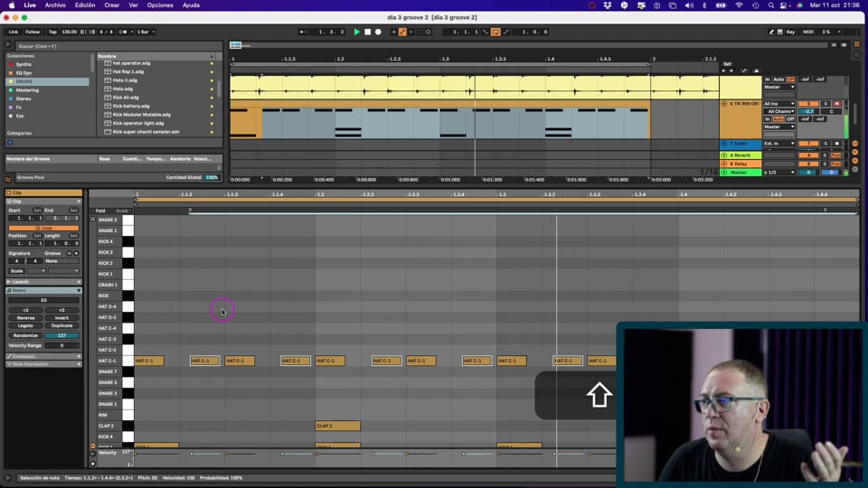The width and height of the screenshot is (868, 488).
Task: Click the Tap tempo button
Action: tap(52, 33)
